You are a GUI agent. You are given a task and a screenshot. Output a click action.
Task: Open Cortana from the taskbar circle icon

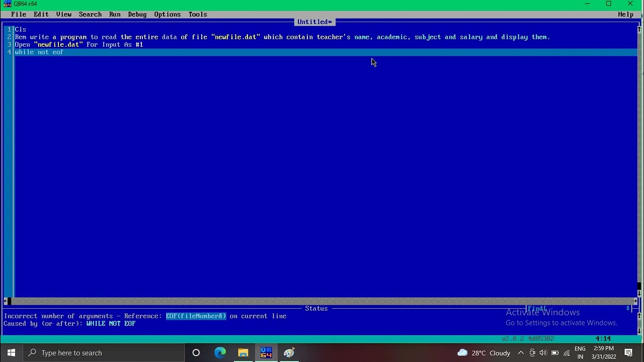196,353
